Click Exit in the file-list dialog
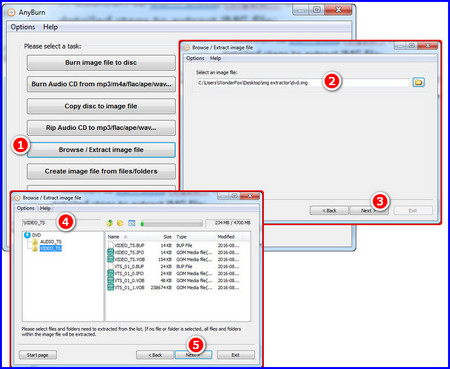450x369 pixels. pos(236,355)
